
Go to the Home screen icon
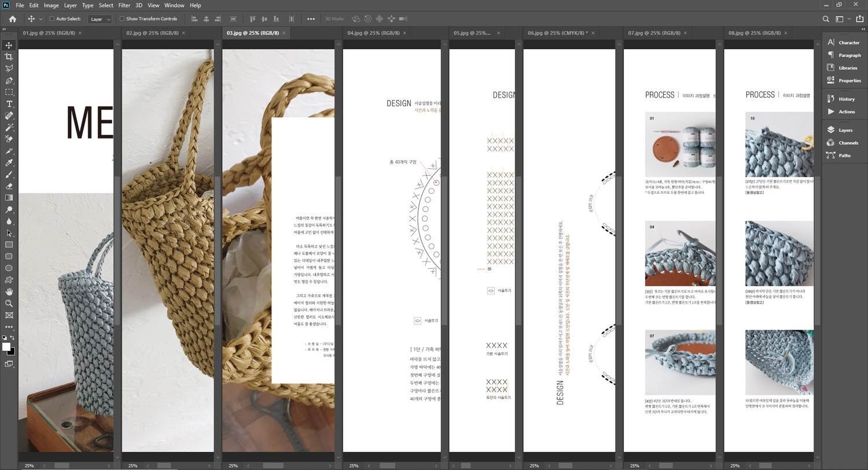point(12,19)
